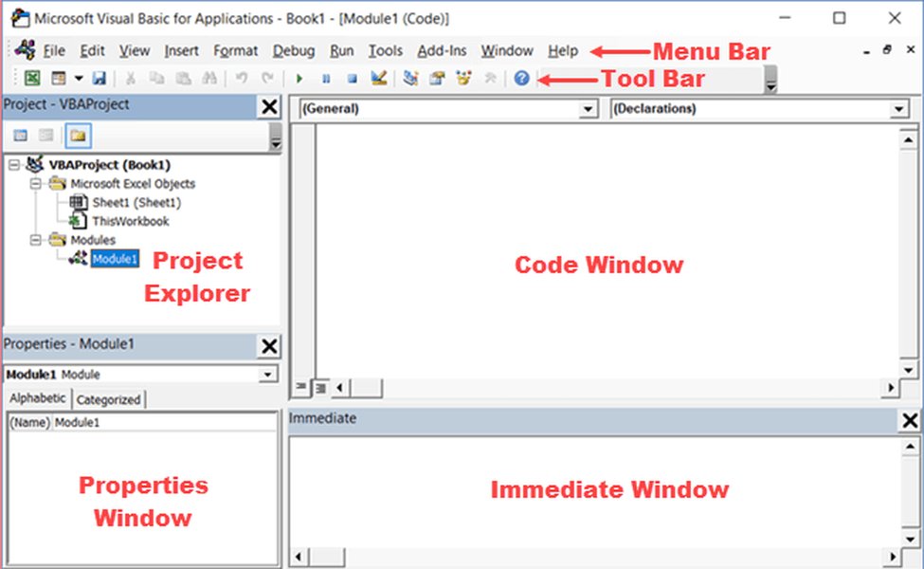924x569 pixels.
Task: Click the Redo arrow icon
Action: (x=267, y=78)
